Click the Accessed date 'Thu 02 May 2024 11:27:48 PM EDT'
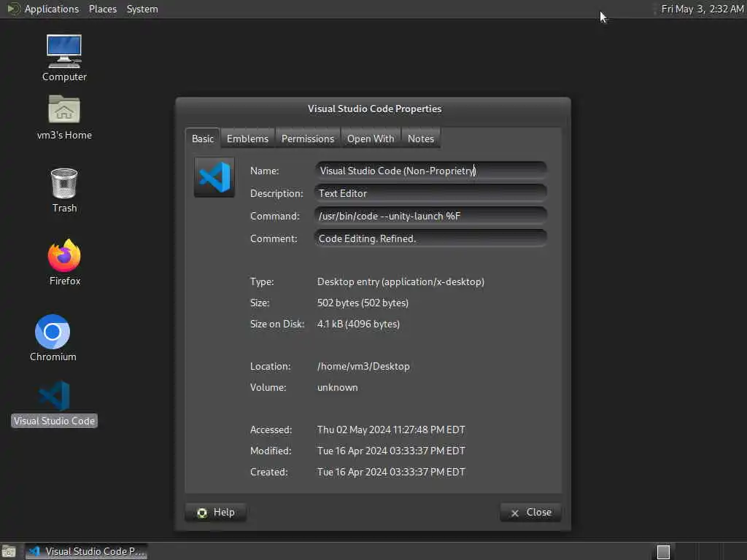The height and width of the screenshot is (560, 747). [391, 430]
